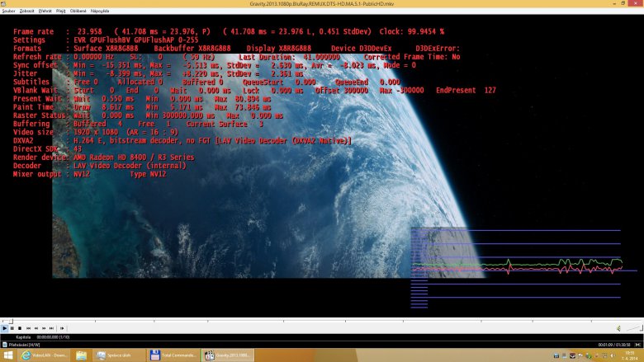The height and width of the screenshot is (362, 644).
Task: Skip to previous chapter button
Action: click(28, 328)
